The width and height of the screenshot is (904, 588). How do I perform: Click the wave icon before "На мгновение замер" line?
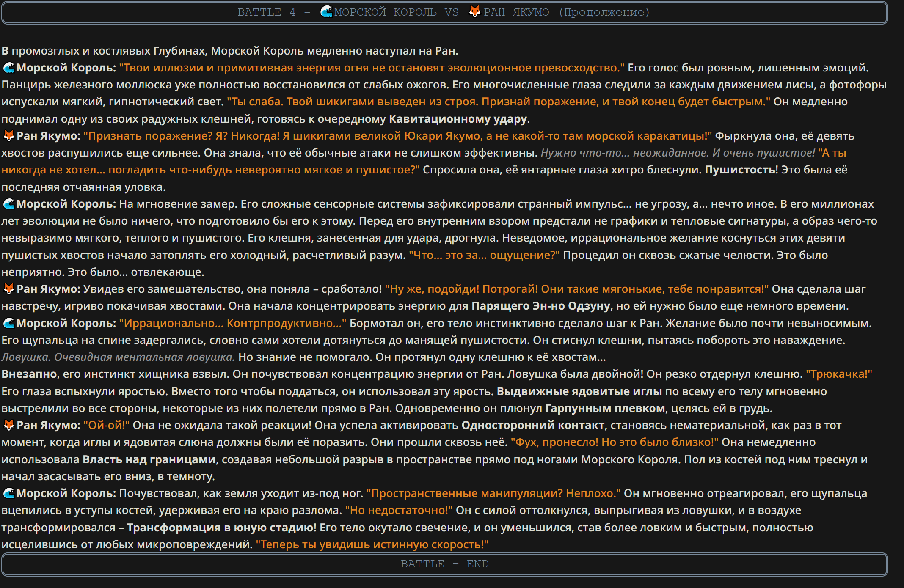(8, 204)
